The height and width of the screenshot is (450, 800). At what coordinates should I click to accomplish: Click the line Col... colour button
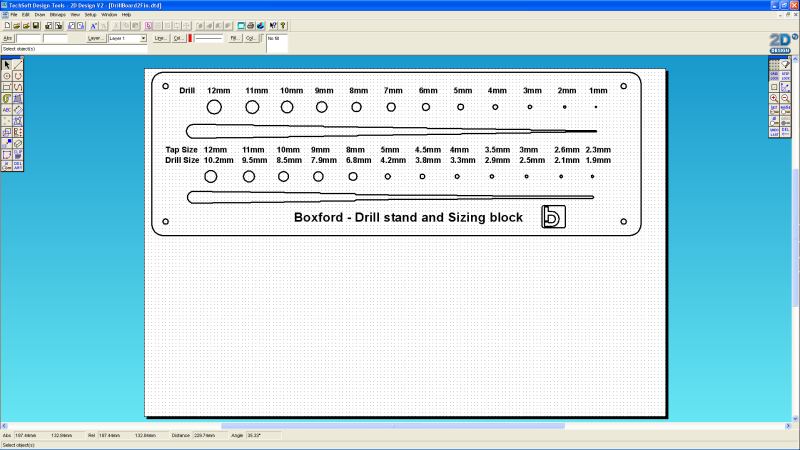[x=179, y=38]
